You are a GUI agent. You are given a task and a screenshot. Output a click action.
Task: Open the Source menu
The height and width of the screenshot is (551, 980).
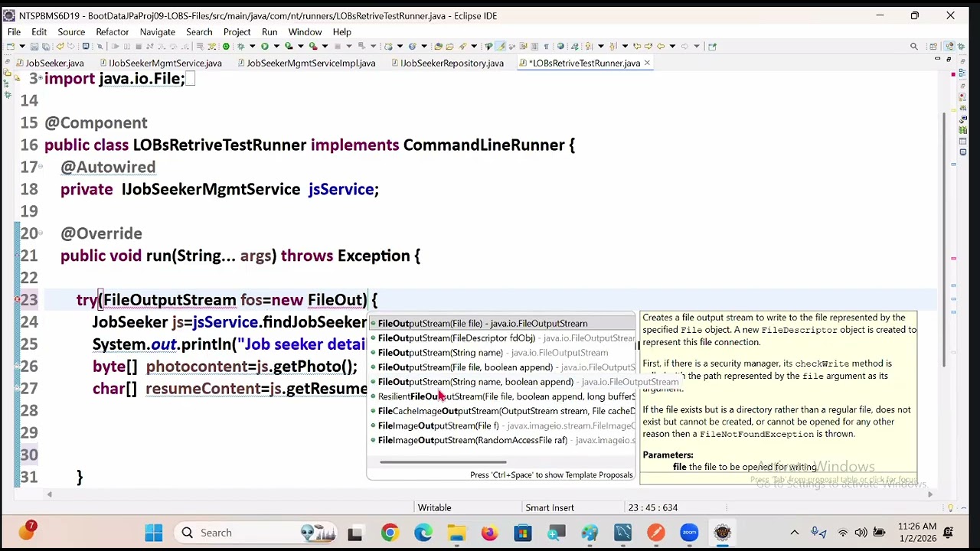(x=71, y=31)
